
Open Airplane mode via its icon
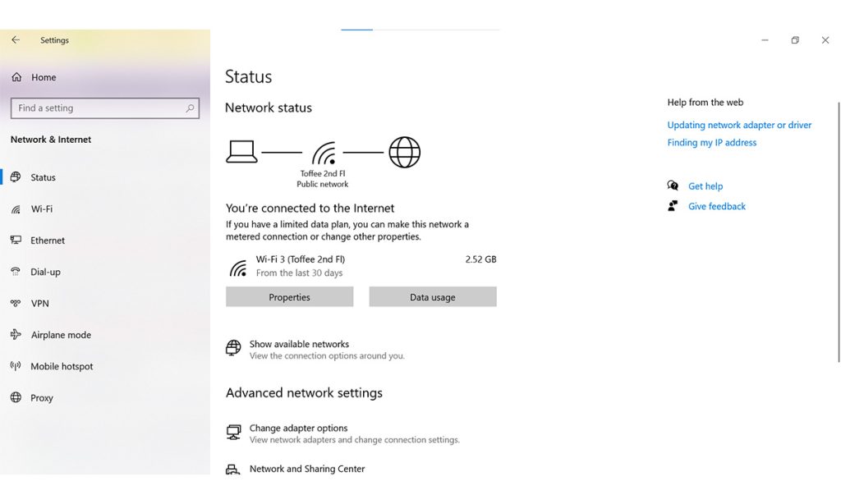pos(16,335)
